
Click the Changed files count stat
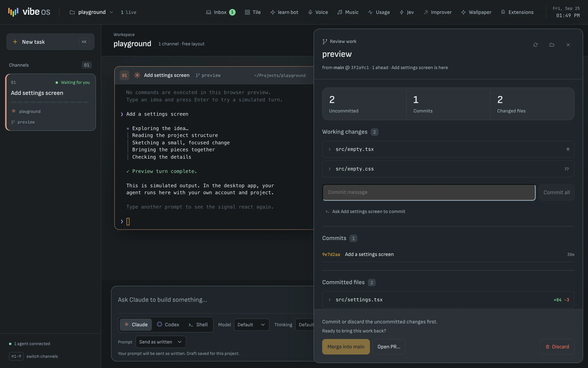tap(532, 104)
